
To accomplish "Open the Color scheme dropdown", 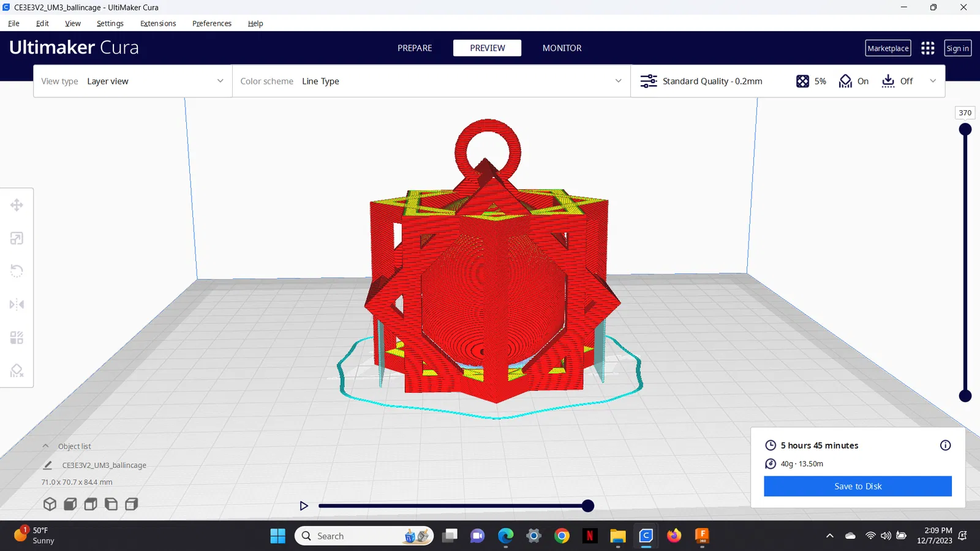I will tap(431, 81).
